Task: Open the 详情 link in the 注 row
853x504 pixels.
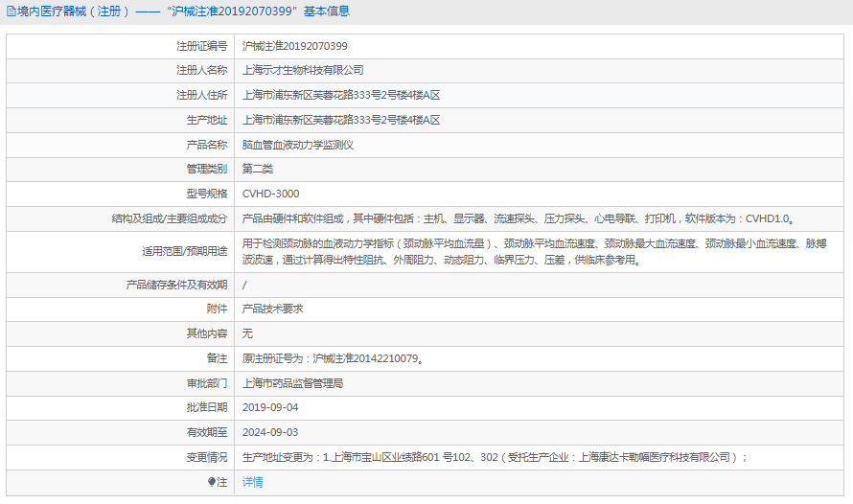Action: tap(252, 482)
